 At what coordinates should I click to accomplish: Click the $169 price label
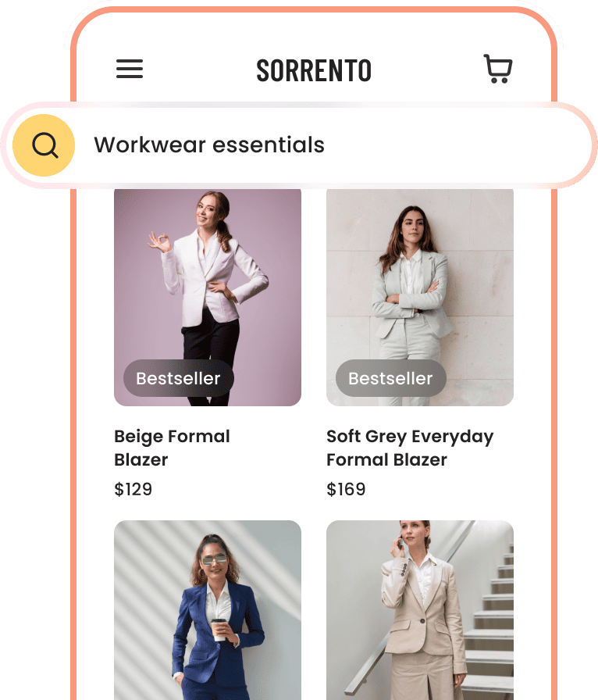click(346, 489)
